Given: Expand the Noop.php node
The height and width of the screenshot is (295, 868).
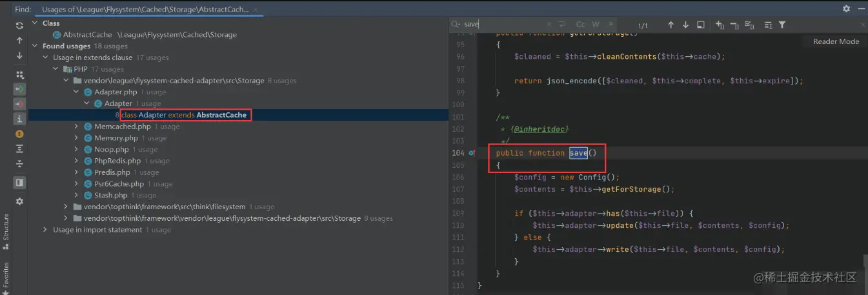Looking at the screenshot, I should [x=77, y=150].
